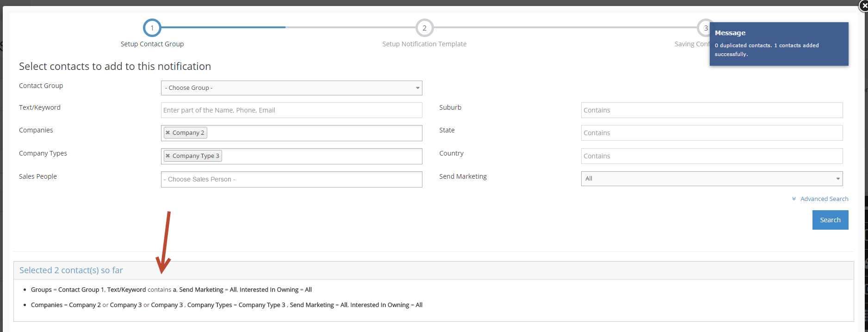The width and height of the screenshot is (868, 332).
Task: Click the Suburb input field
Action: click(x=711, y=110)
